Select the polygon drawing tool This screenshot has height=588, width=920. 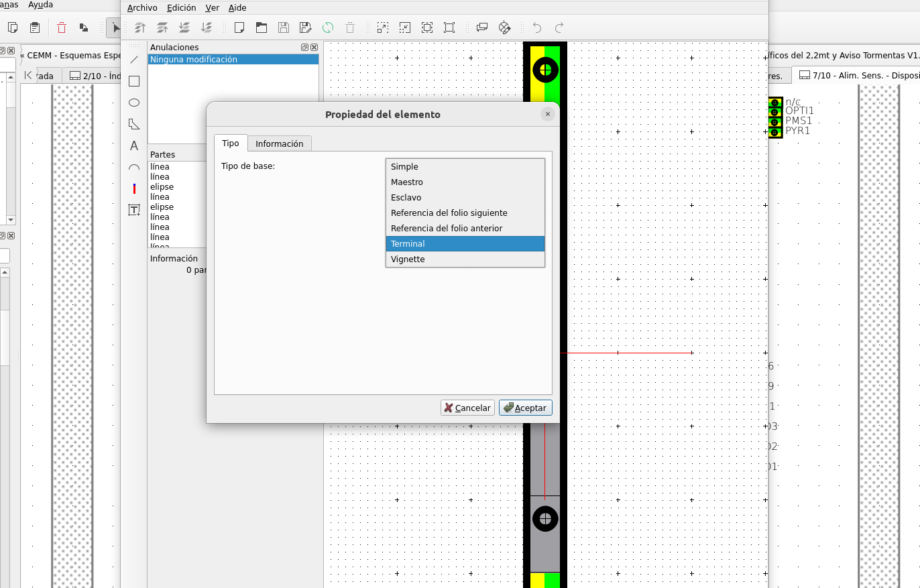(x=134, y=124)
